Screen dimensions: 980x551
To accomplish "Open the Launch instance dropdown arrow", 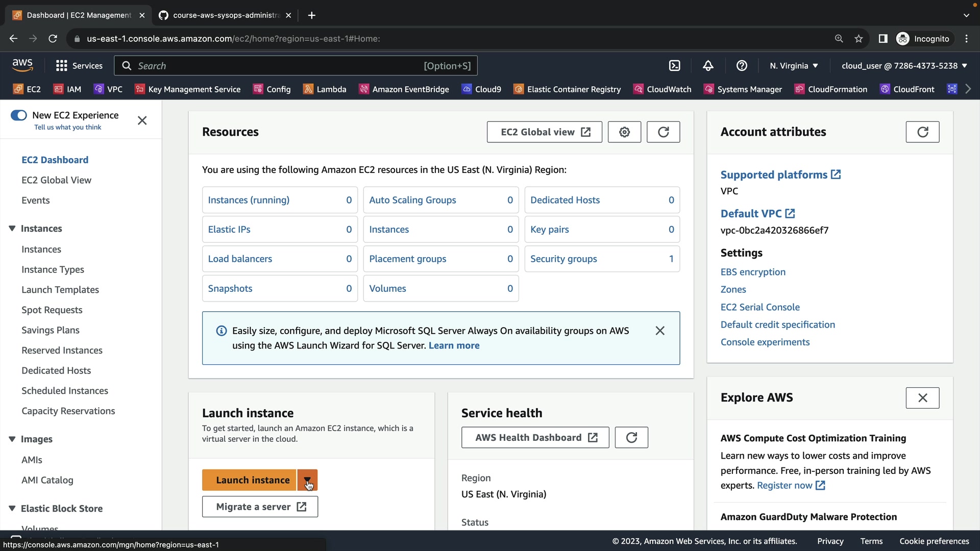I will click(x=307, y=480).
